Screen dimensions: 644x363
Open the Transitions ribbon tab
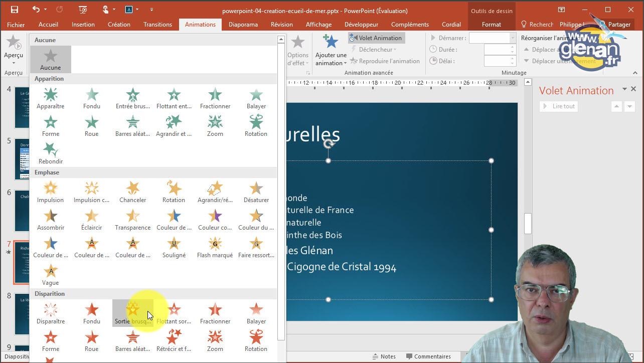157,25
